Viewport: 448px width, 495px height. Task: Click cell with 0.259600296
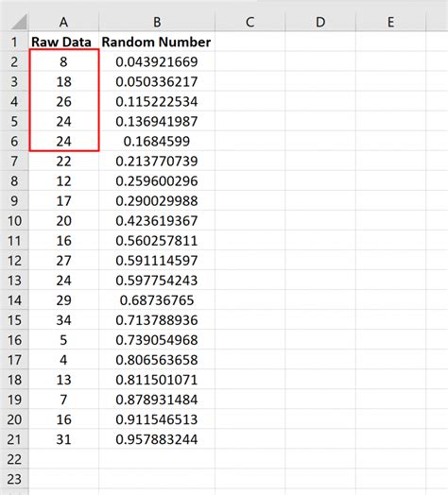[157, 180]
